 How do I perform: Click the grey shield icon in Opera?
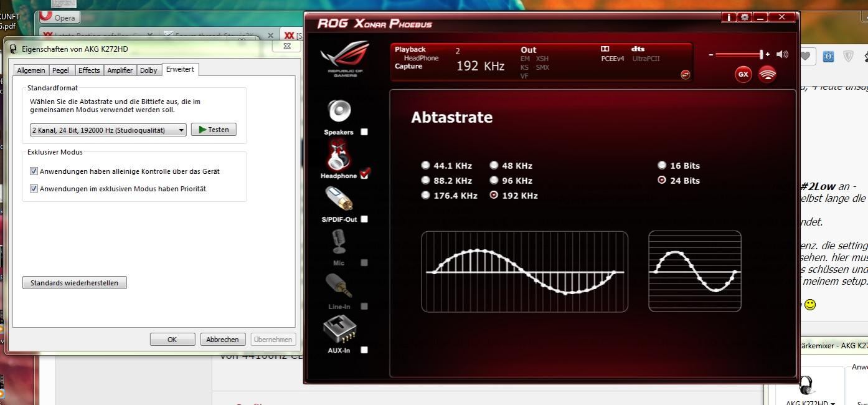click(848, 57)
